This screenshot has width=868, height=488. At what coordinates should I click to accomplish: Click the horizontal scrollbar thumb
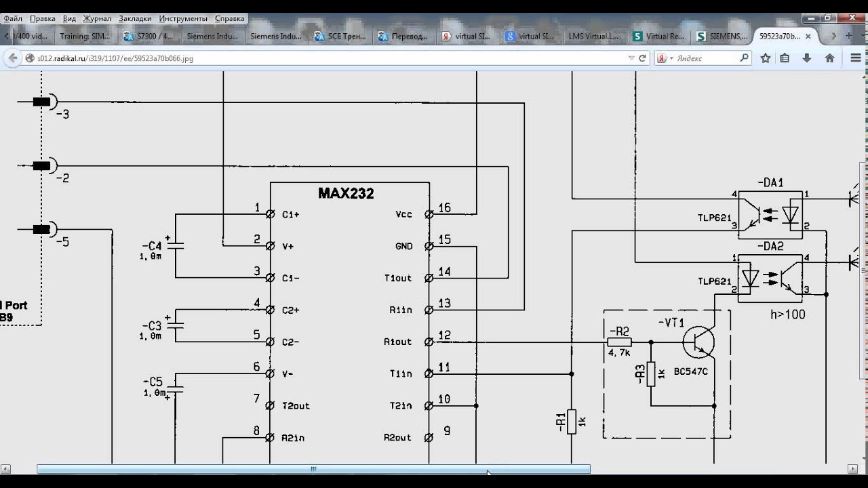click(313, 469)
